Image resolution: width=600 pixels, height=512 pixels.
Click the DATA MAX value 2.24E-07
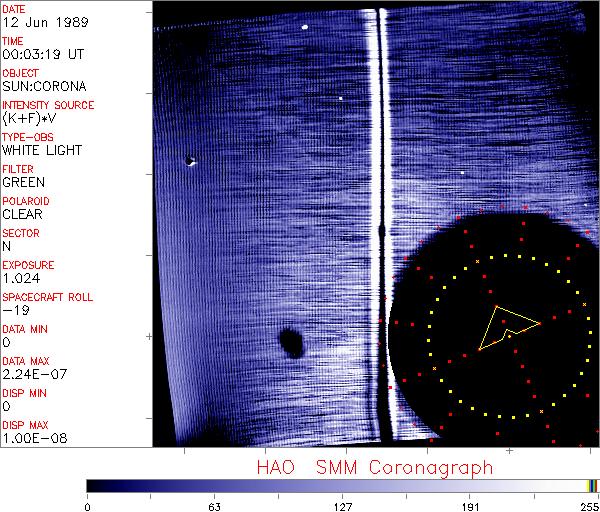(33, 374)
